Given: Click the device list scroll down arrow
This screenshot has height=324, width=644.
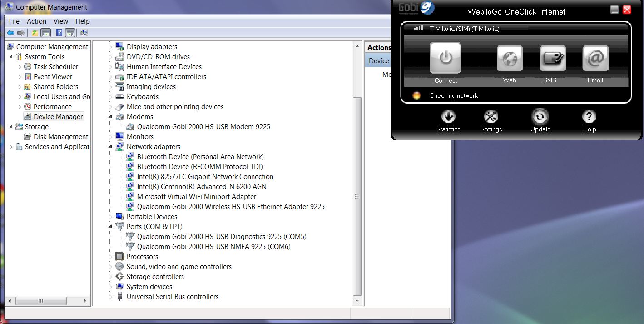Looking at the screenshot, I should coord(357,301).
